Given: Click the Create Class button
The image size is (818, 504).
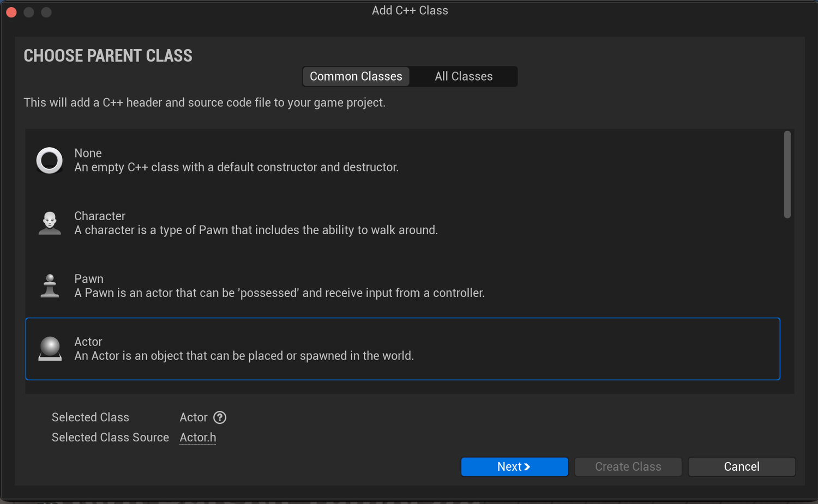Looking at the screenshot, I should tap(628, 467).
